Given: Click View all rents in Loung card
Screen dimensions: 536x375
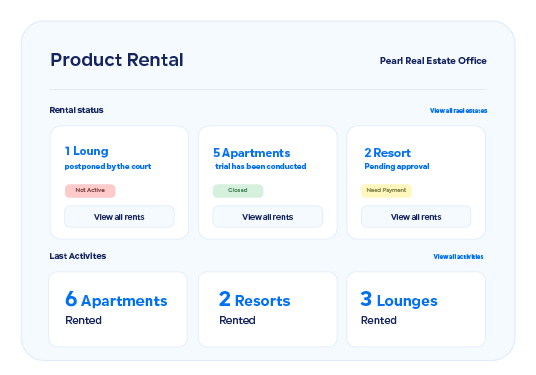Looking at the screenshot, I should click(x=119, y=217).
